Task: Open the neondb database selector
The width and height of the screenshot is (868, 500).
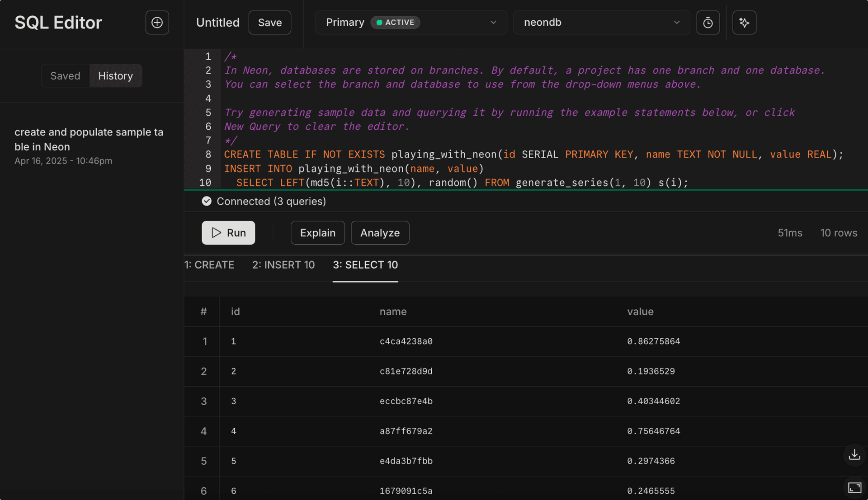Action: click(601, 22)
